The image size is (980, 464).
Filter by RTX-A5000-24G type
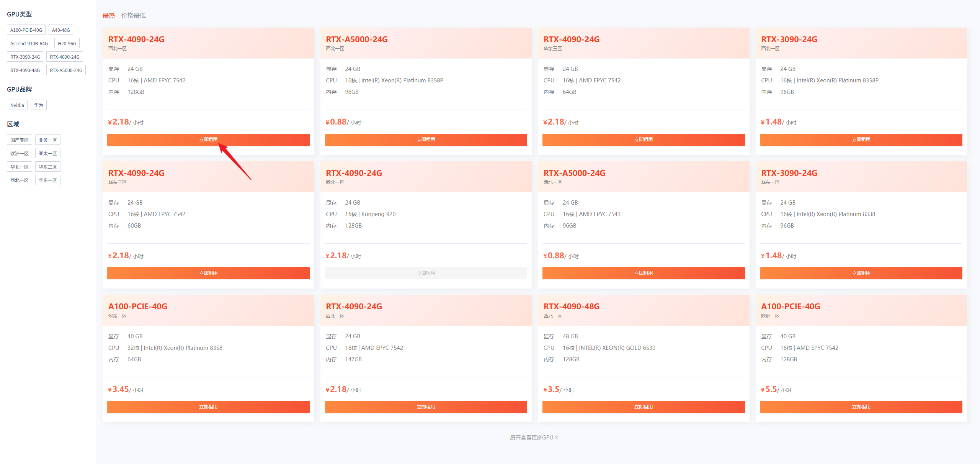click(66, 70)
